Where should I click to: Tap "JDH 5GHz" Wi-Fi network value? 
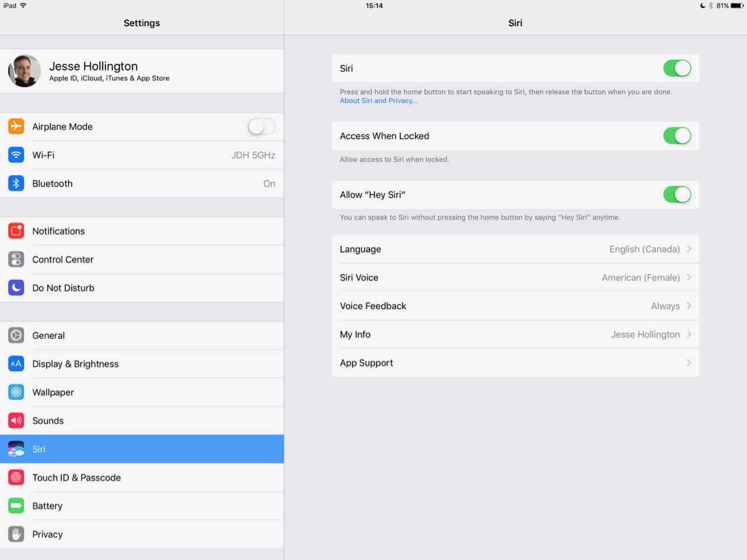(x=253, y=155)
